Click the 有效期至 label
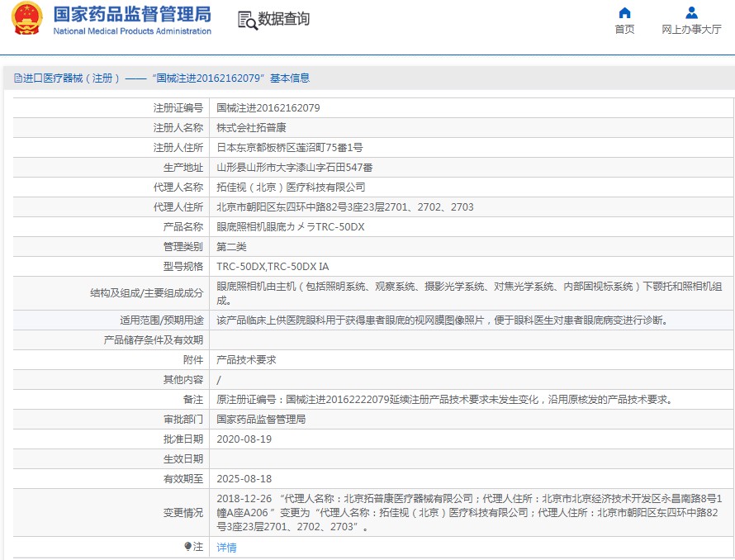 click(x=183, y=479)
